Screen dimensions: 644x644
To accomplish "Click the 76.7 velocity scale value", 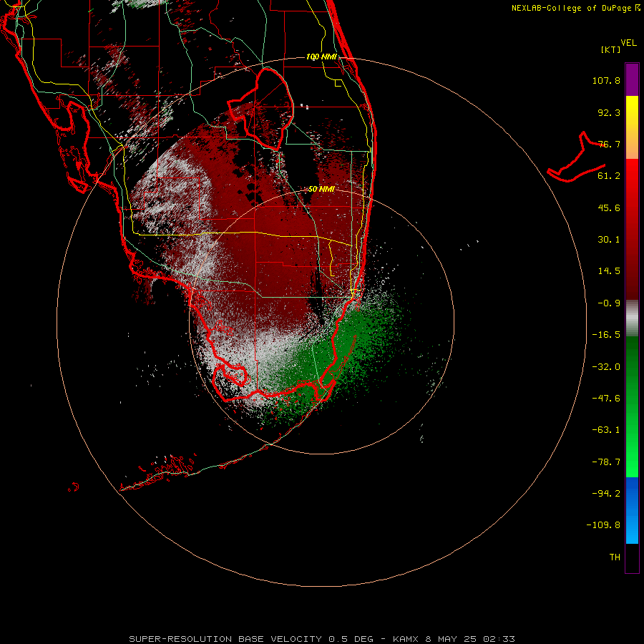I will point(609,144).
